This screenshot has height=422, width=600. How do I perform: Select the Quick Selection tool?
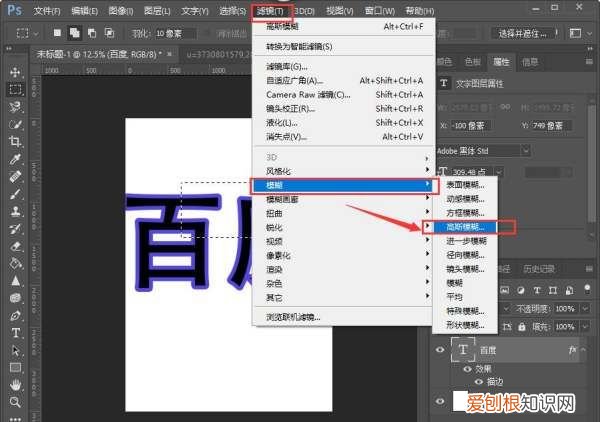[x=15, y=124]
